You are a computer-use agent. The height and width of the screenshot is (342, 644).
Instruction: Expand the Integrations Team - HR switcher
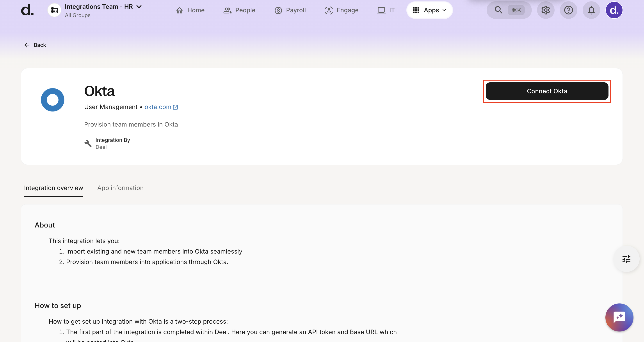139,7
